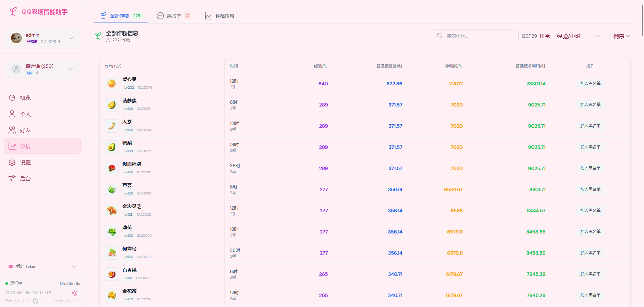Expand the admin user dropdown
The image size is (644, 307).
pos(71,38)
